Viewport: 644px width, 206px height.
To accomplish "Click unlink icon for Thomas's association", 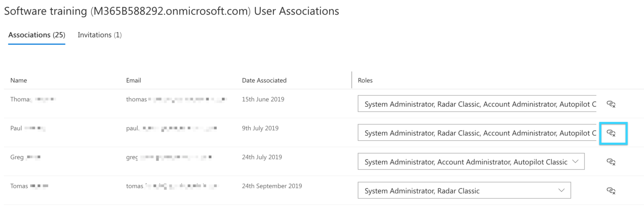I will pyautogui.click(x=611, y=104).
